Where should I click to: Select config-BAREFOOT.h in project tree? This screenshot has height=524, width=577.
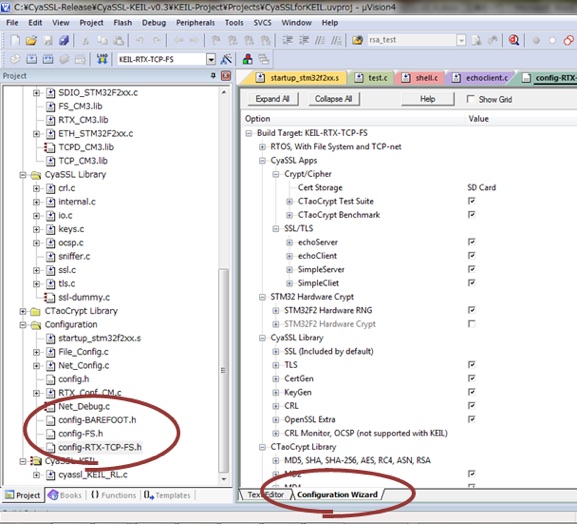click(x=97, y=420)
